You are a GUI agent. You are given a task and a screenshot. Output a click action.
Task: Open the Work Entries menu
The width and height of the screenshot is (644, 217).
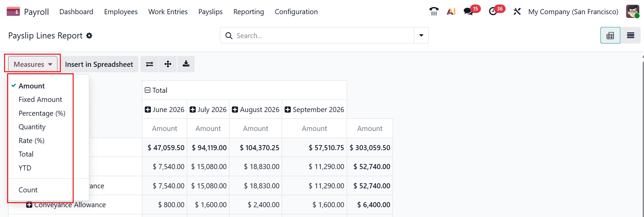[x=168, y=11]
